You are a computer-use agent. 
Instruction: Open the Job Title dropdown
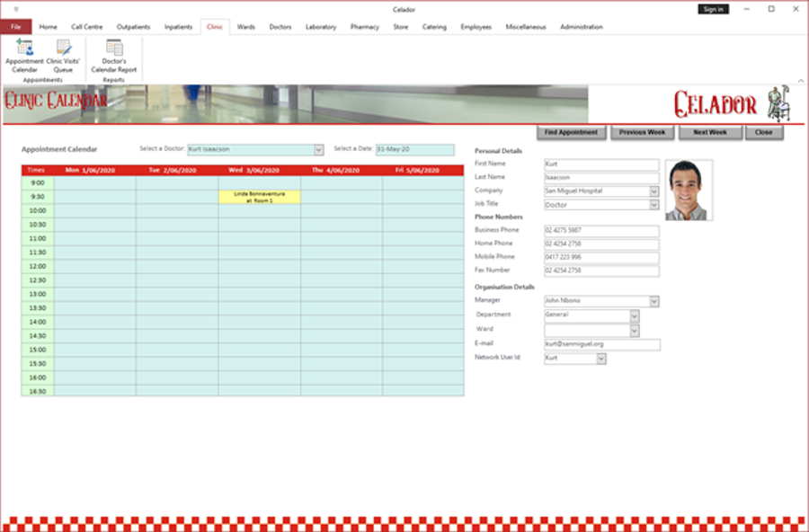point(655,204)
